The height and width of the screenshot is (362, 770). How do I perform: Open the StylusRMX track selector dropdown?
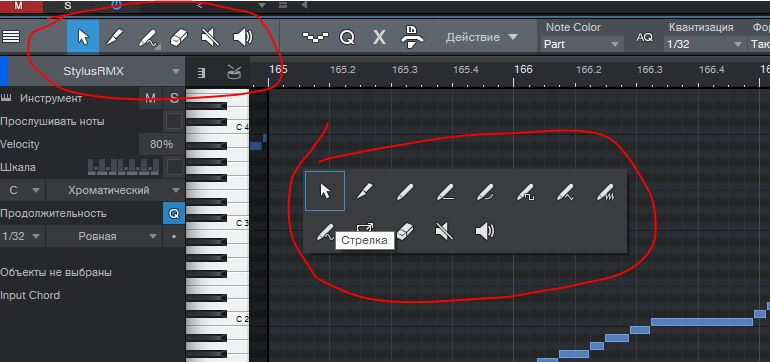pyautogui.click(x=97, y=72)
